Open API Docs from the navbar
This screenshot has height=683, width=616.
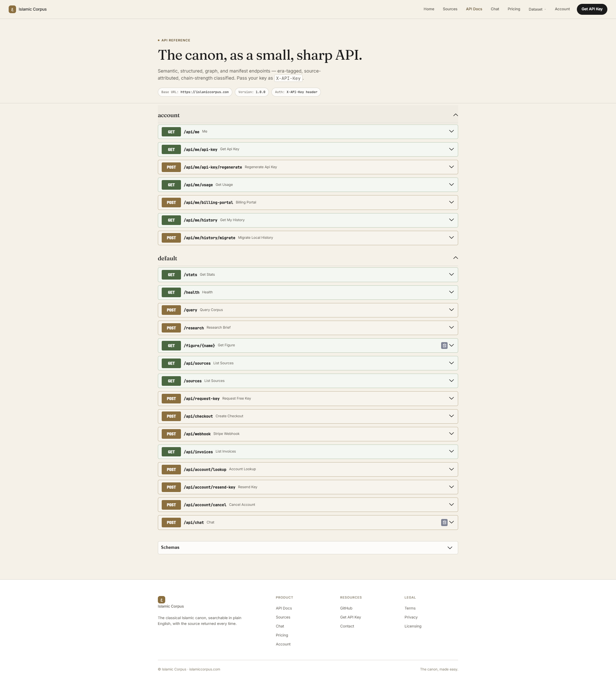[x=474, y=9]
